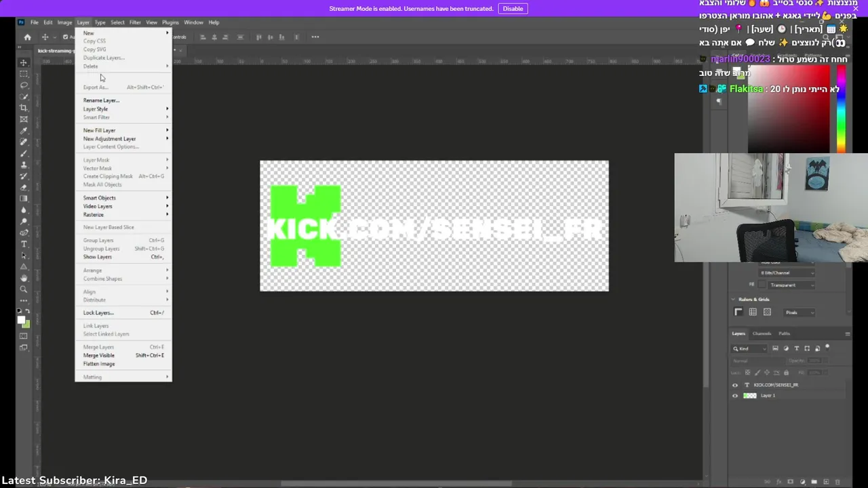
Task: Toggle the pixel layers filter icon
Action: 775,348
